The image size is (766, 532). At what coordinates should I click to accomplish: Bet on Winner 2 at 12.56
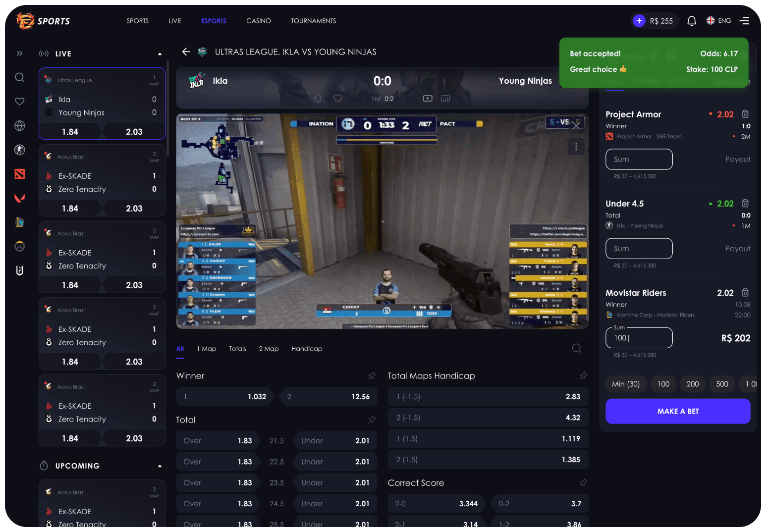[x=328, y=397]
